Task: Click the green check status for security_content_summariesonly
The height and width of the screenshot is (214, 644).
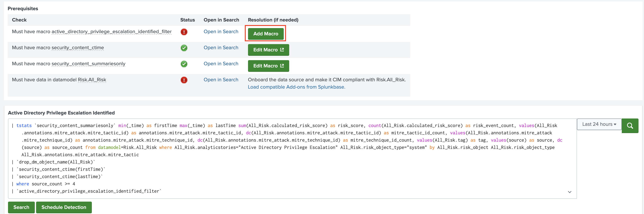Action: [x=184, y=64]
